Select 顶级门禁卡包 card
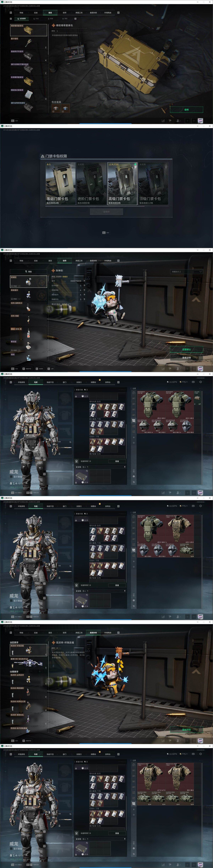Image resolution: width=213 pixels, height=868 pixels. click(x=153, y=184)
